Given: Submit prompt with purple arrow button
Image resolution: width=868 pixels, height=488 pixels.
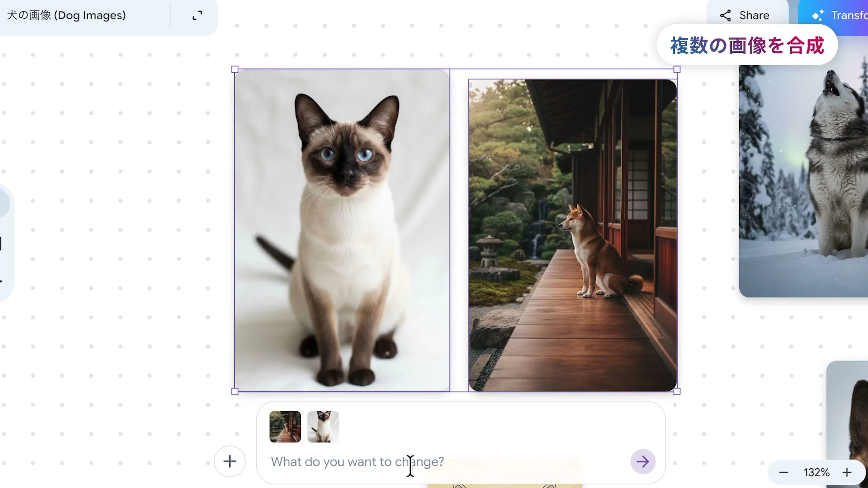Looking at the screenshot, I should coord(643,461).
